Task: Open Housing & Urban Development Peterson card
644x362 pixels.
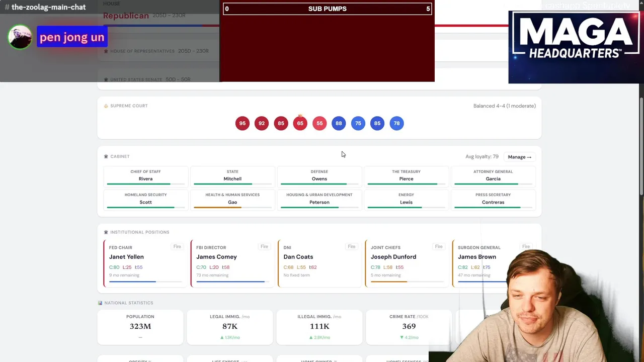Action: tap(319, 200)
